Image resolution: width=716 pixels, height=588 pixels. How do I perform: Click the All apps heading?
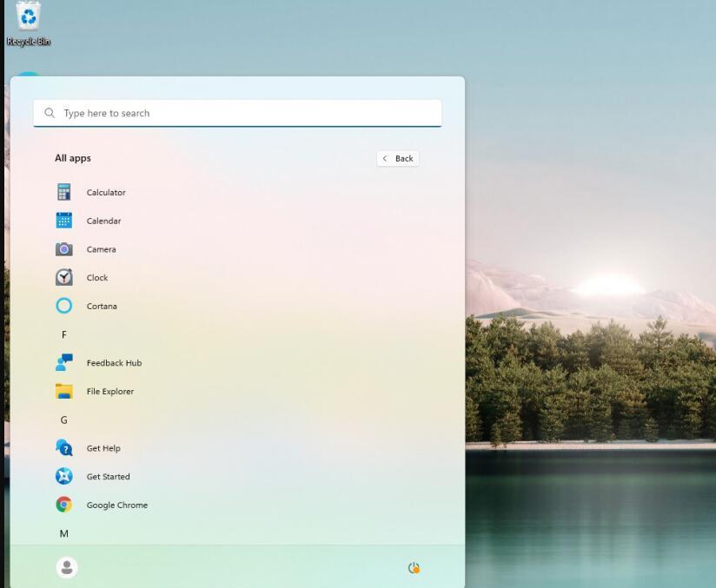pos(73,158)
